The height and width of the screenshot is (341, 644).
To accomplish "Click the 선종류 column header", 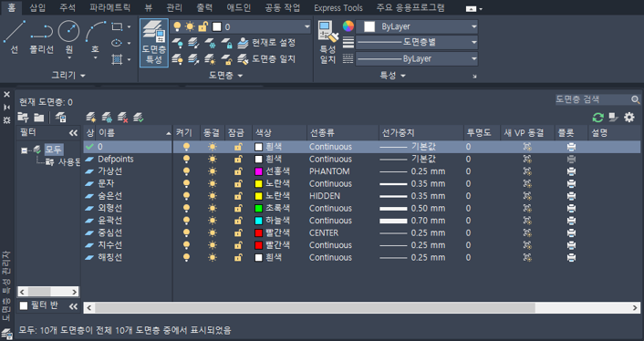I will point(343,133).
